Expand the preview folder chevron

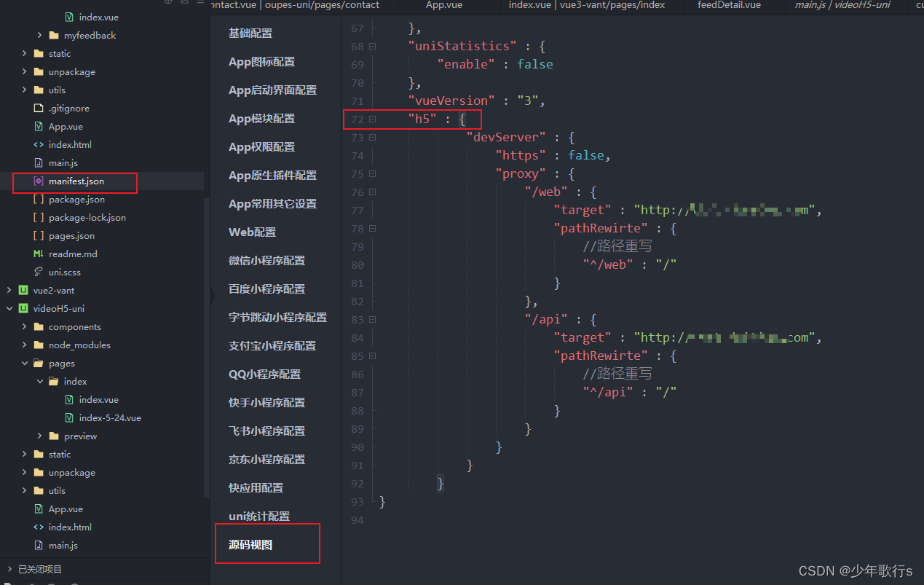(x=39, y=436)
